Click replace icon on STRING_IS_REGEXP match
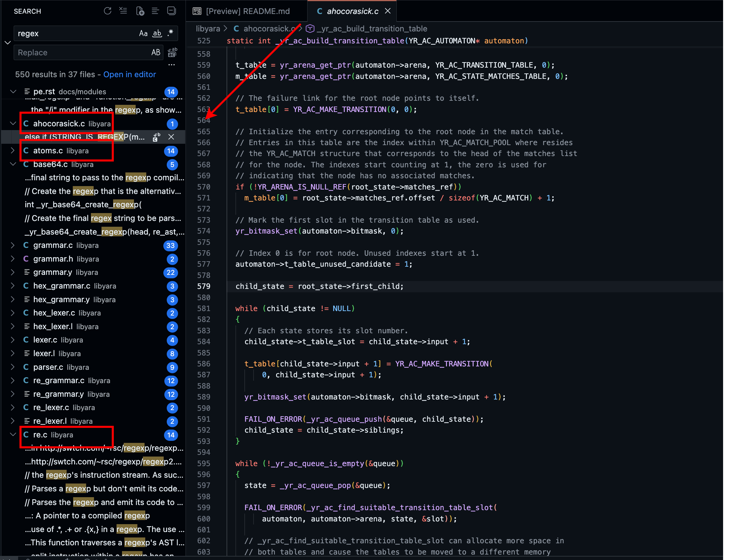Screen dimensions: 733x560 tap(157, 137)
